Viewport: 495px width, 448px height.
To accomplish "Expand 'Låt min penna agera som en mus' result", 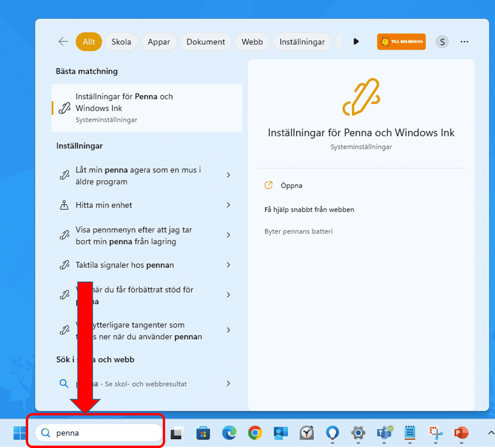I will pos(228,175).
